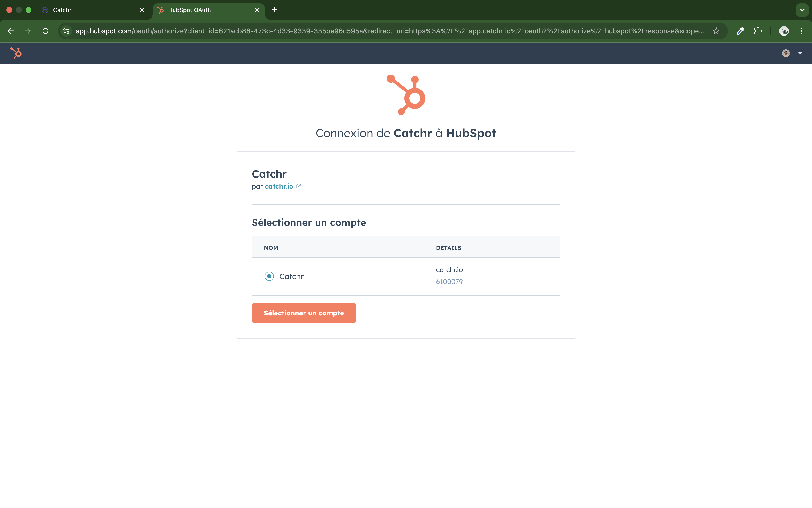Click the large HubSpot logo above heading
The image size is (812, 508).
(406, 95)
